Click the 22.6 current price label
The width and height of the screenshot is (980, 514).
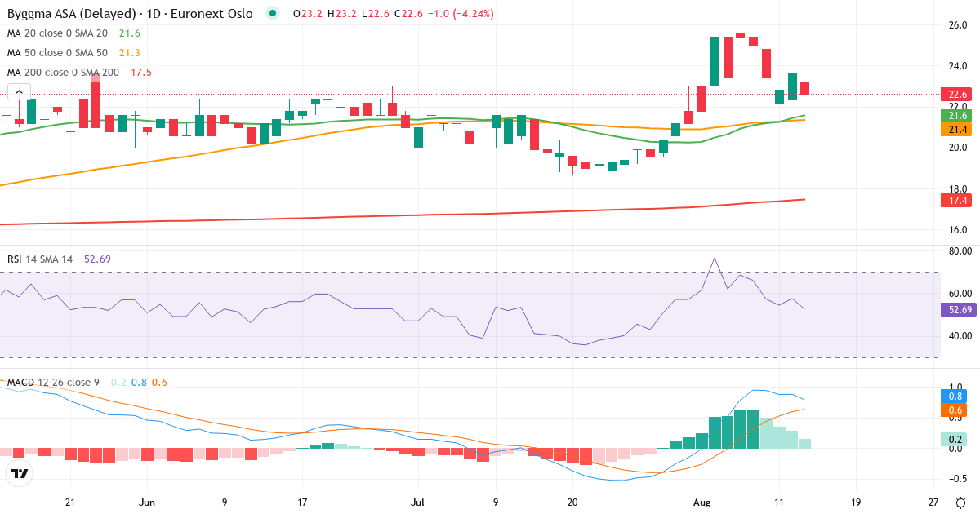click(955, 94)
